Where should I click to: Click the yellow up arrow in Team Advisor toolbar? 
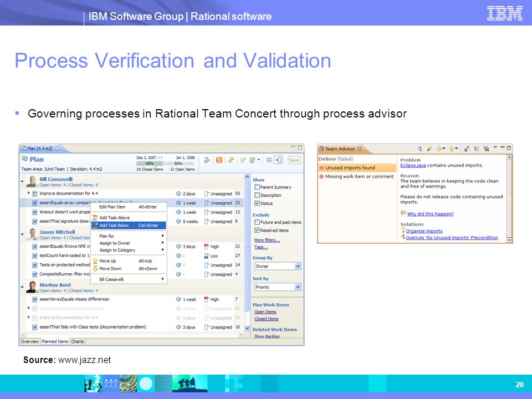tap(452, 149)
